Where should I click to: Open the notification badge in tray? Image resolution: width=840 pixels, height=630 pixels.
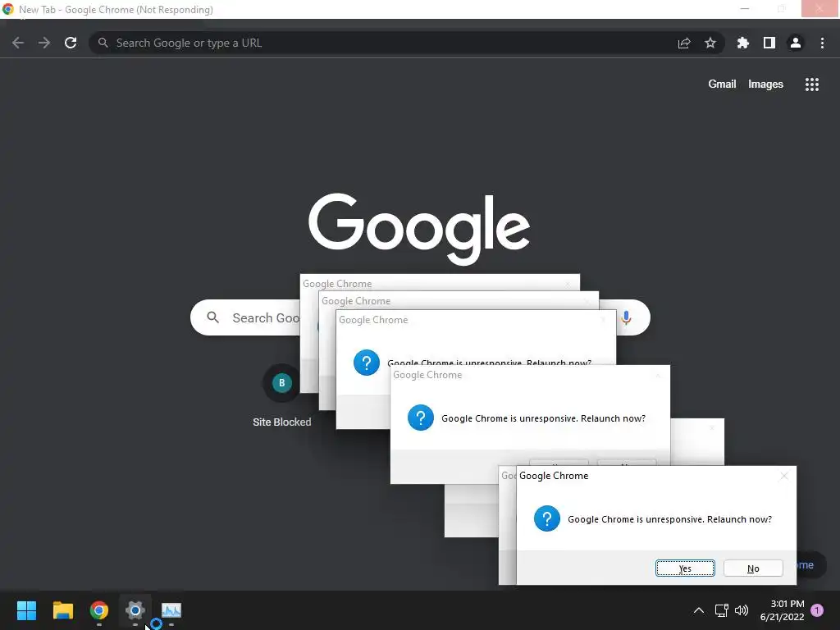817,610
